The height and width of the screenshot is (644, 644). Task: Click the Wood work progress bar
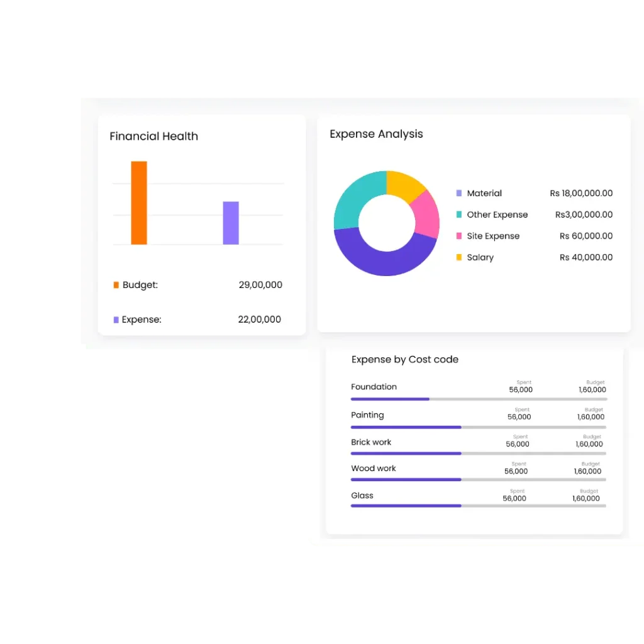[x=478, y=480]
